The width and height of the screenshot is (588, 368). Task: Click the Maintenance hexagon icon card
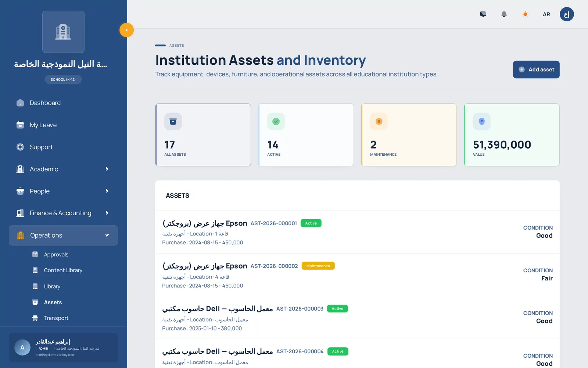coord(379,121)
